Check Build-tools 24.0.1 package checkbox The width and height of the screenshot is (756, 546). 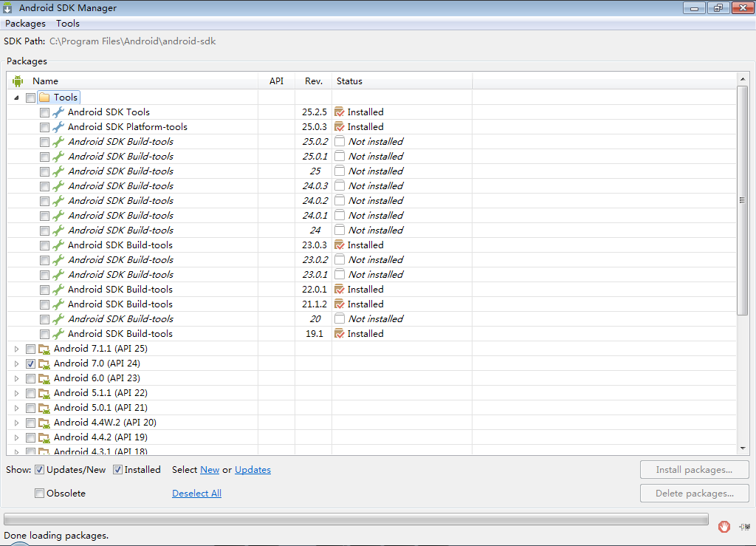(44, 216)
